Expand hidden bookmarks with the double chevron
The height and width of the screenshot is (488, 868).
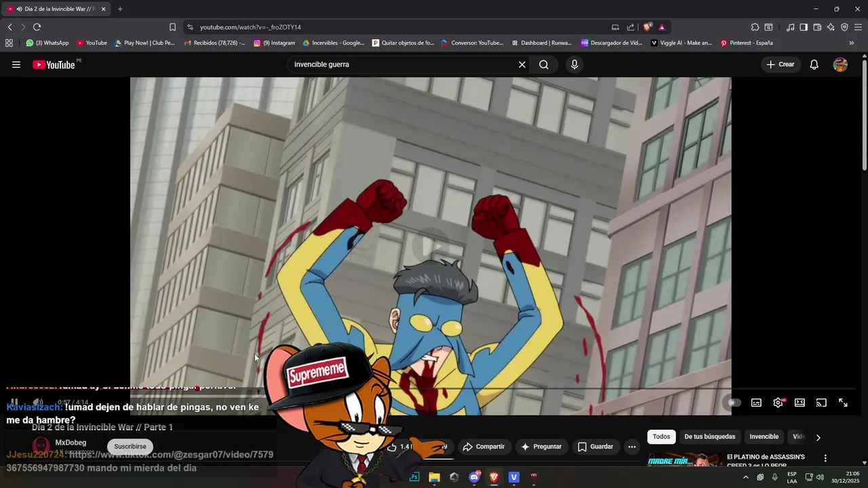tap(852, 43)
